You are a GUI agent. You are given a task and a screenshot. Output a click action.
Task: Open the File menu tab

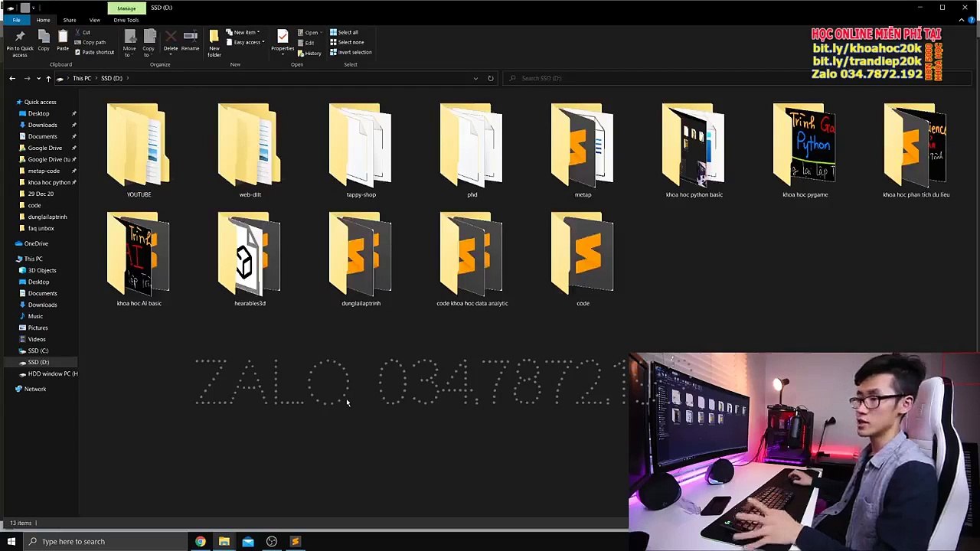pos(16,20)
